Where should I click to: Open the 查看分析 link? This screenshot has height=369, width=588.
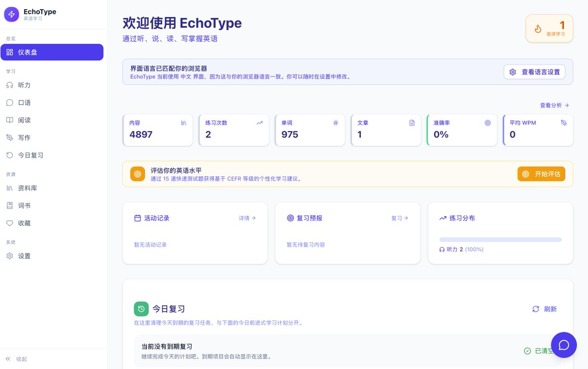click(554, 105)
